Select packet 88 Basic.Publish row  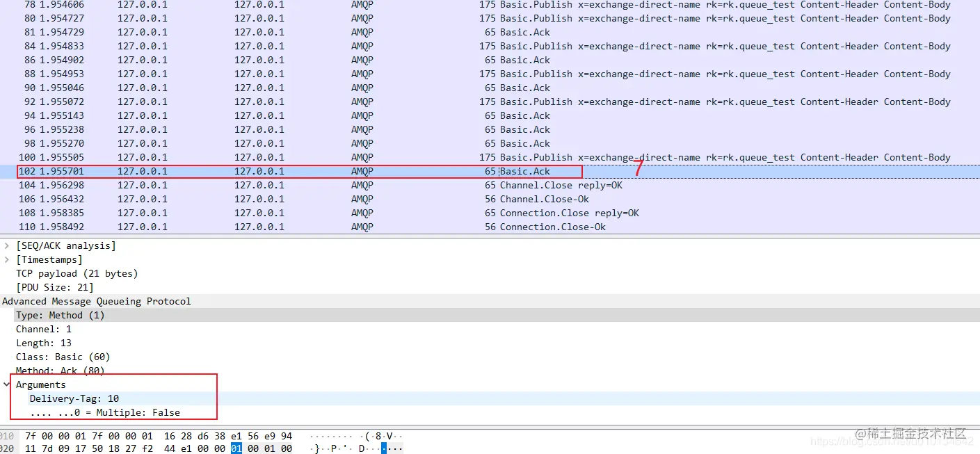490,74
